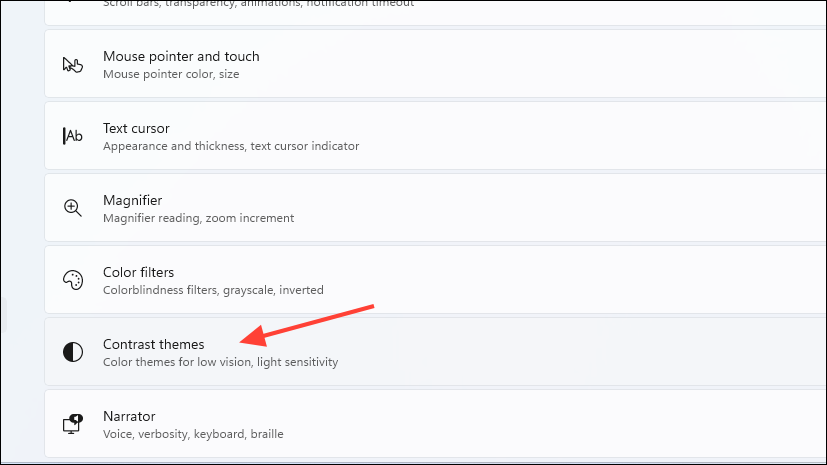Click the Color filters palette icon
This screenshot has width=827, height=465.
tap(72, 280)
